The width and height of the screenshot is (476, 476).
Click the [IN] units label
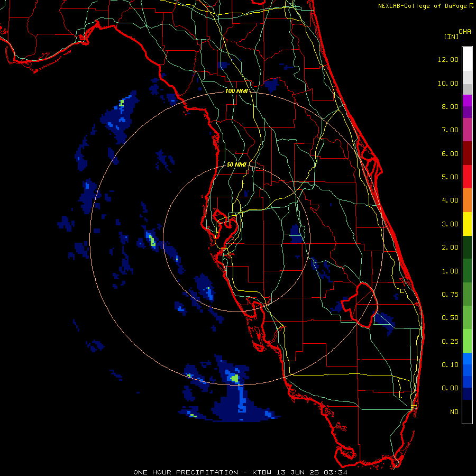point(451,36)
